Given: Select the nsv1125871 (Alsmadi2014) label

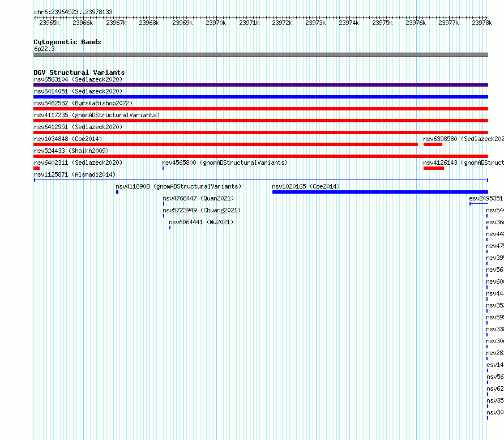Looking at the screenshot, I should tap(75, 174).
